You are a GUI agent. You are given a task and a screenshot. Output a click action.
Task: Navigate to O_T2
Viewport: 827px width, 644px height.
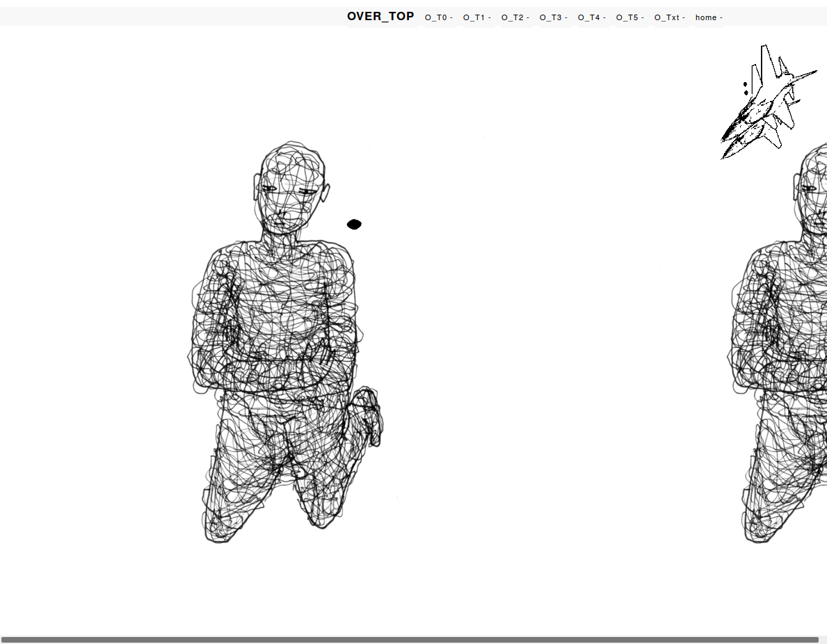[513, 17]
